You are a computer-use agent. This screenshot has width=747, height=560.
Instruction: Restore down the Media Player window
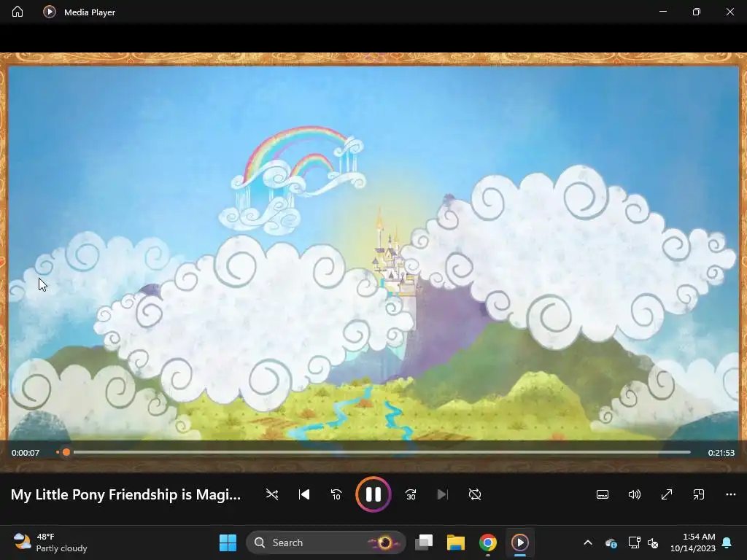697,12
